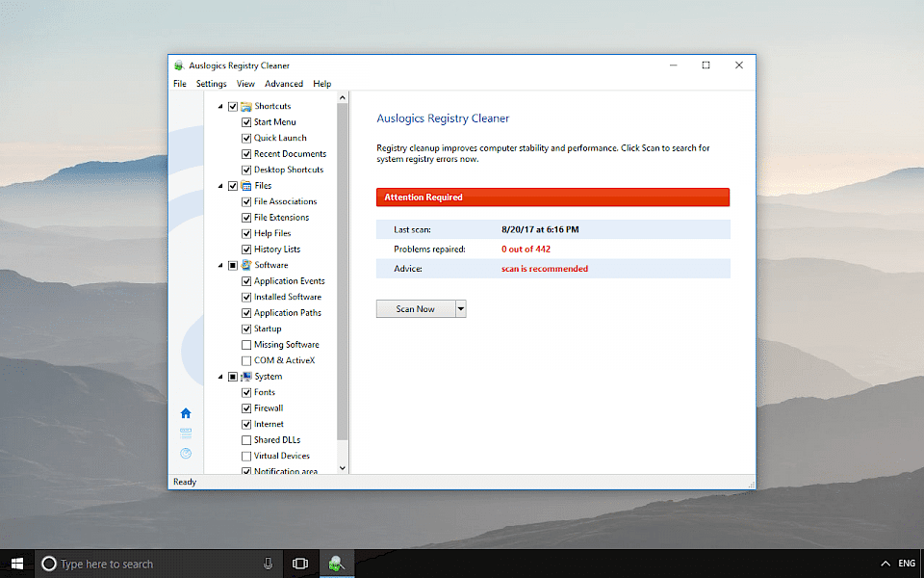Image resolution: width=924 pixels, height=578 pixels.
Task: Disable the Installed Software checkbox
Action: 246,298
